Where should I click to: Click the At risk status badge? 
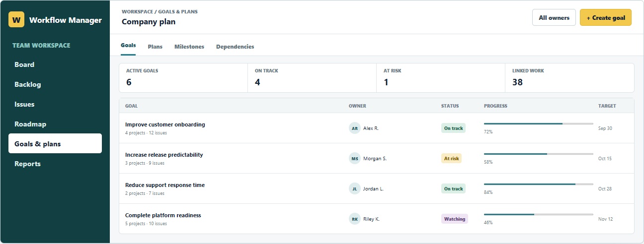(x=451, y=158)
